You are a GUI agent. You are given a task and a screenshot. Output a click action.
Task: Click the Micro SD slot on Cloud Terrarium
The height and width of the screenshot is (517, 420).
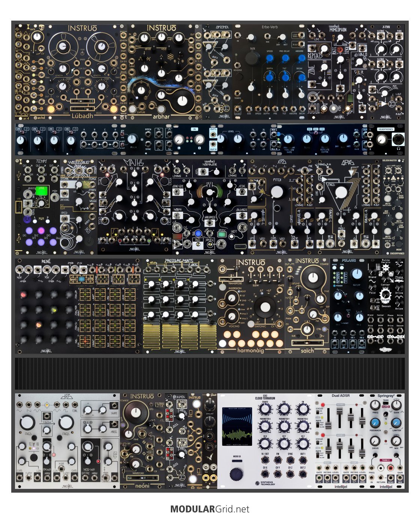[237, 461]
